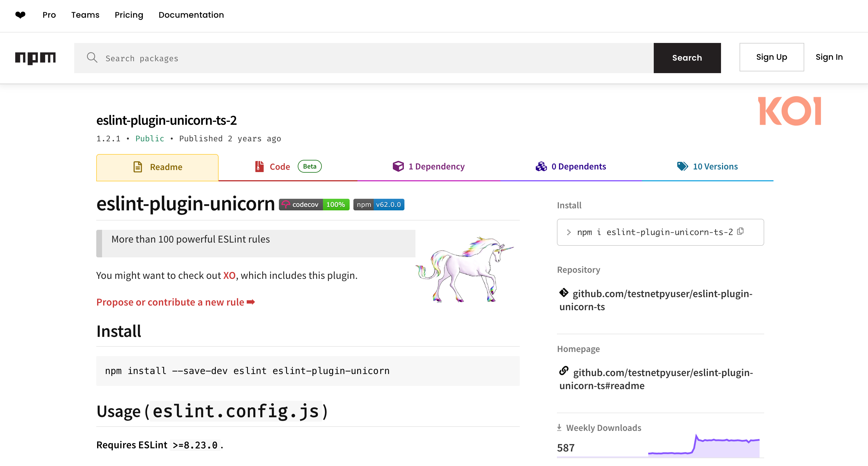Click the magnifying glass search icon
The image size is (868, 466).
[92, 58]
